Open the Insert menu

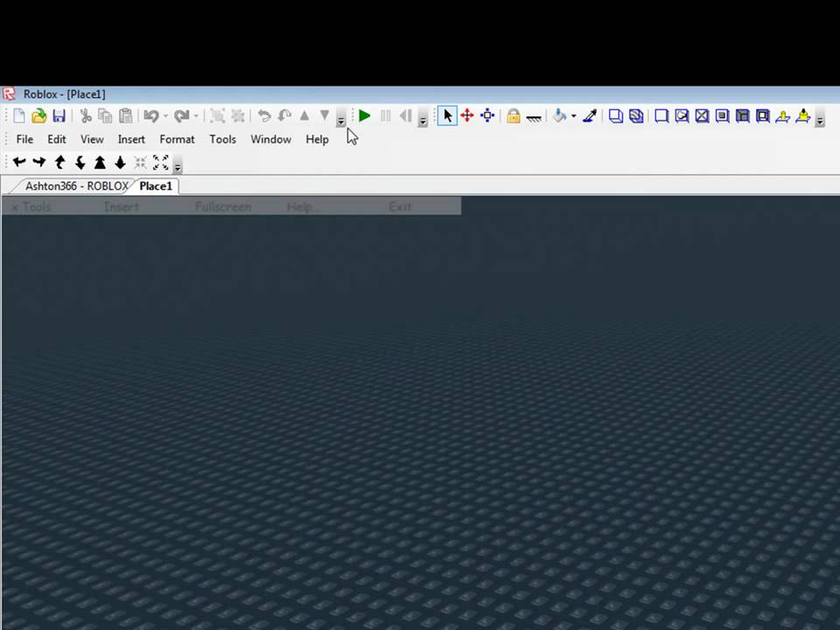(x=131, y=139)
